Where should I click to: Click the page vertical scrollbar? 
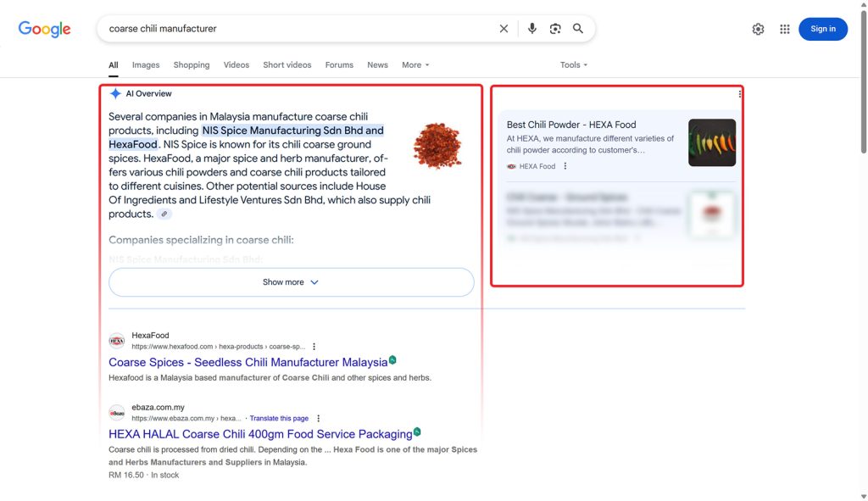pyautogui.click(x=864, y=82)
